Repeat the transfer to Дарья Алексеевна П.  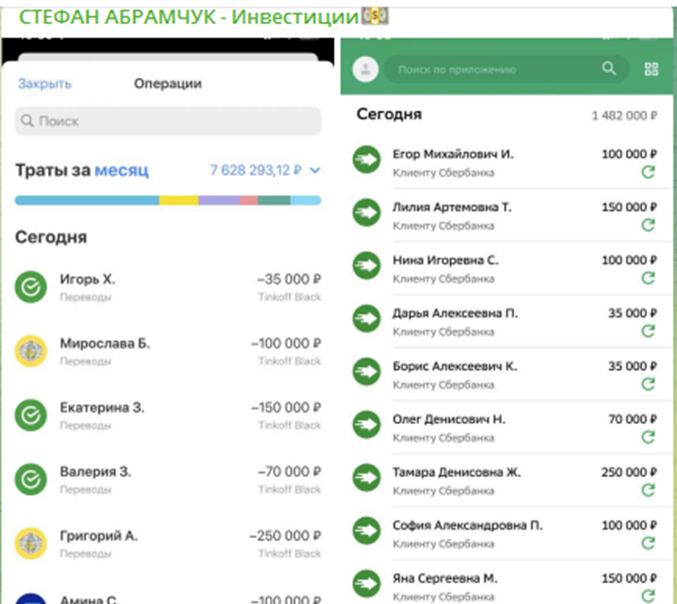[648, 331]
